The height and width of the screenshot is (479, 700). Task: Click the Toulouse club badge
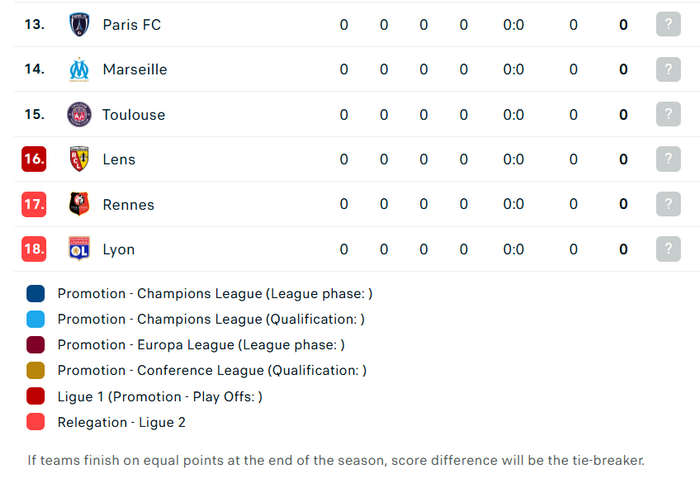coord(79,114)
